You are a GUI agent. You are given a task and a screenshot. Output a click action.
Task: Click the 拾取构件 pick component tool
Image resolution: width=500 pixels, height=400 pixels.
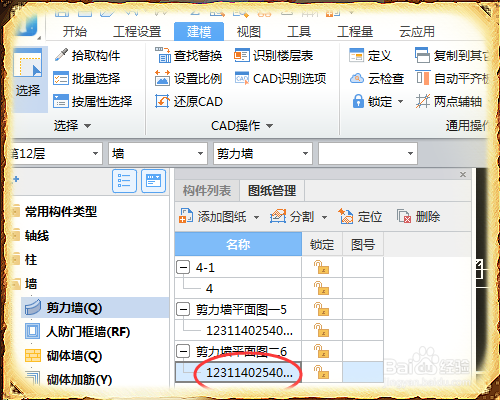pos(87,55)
